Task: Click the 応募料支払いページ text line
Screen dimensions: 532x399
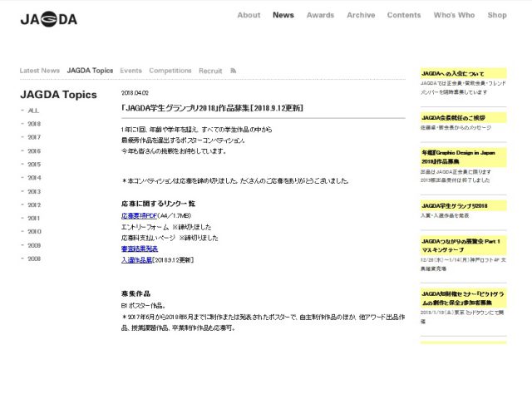Action: pos(170,238)
